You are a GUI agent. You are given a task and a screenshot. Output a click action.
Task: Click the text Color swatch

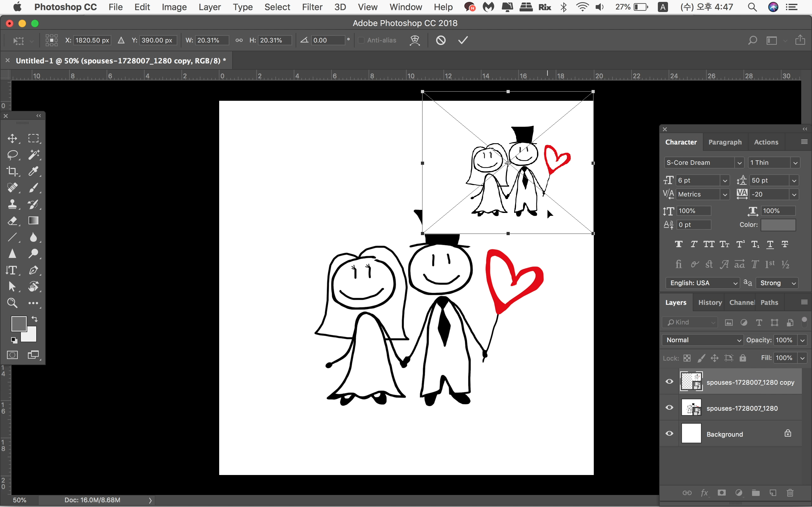(x=778, y=225)
